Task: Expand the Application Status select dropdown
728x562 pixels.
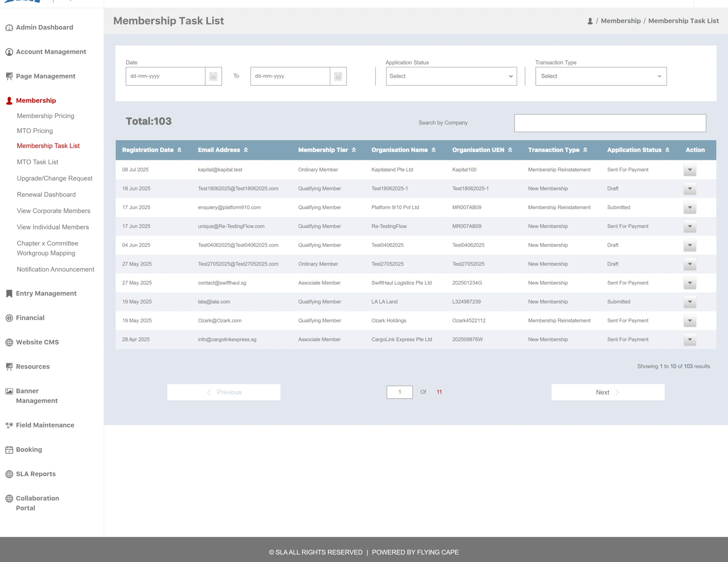Action: click(451, 76)
